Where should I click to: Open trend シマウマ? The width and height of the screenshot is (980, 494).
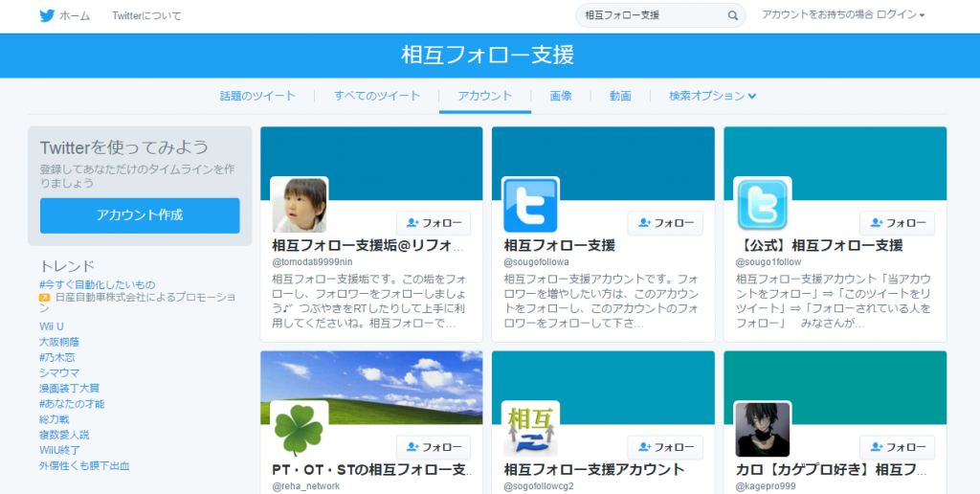59,372
